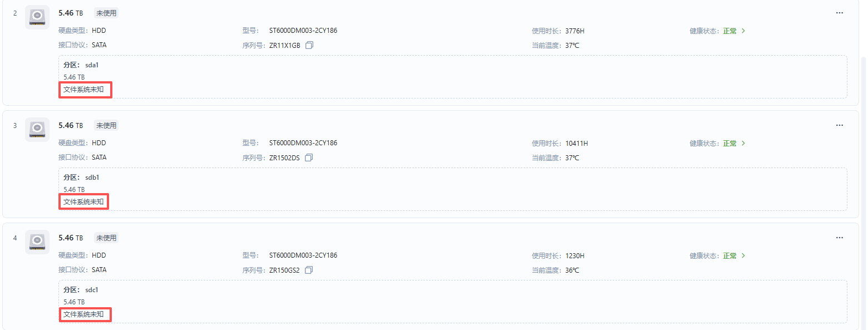Open more options menu for disk 3
The image size is (868, 330).
pos(839,125)
